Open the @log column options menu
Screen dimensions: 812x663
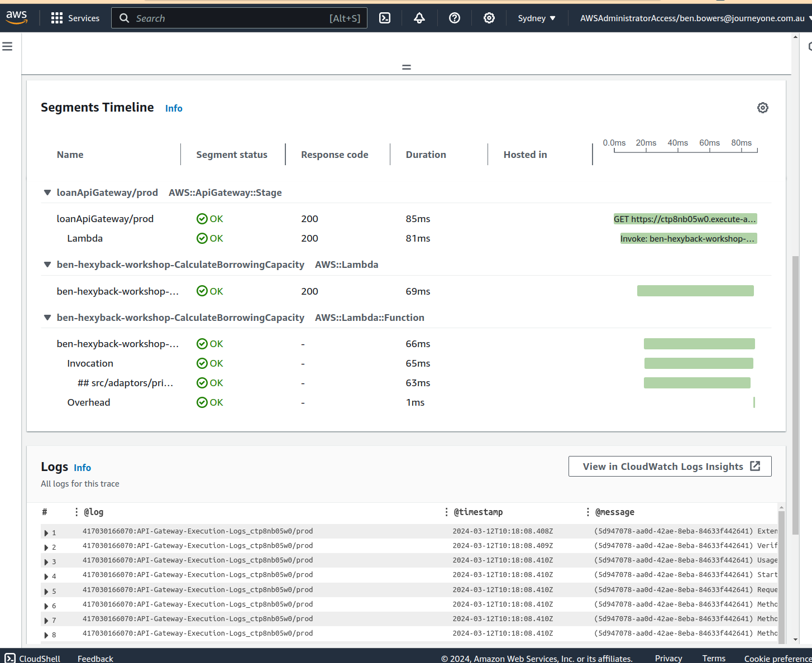point(77,512)
